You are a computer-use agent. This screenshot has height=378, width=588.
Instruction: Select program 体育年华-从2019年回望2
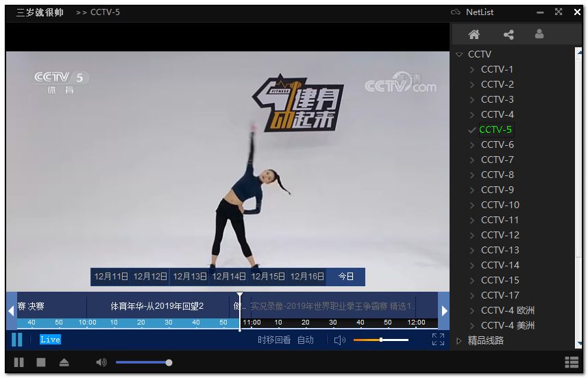tap(157, 307)
